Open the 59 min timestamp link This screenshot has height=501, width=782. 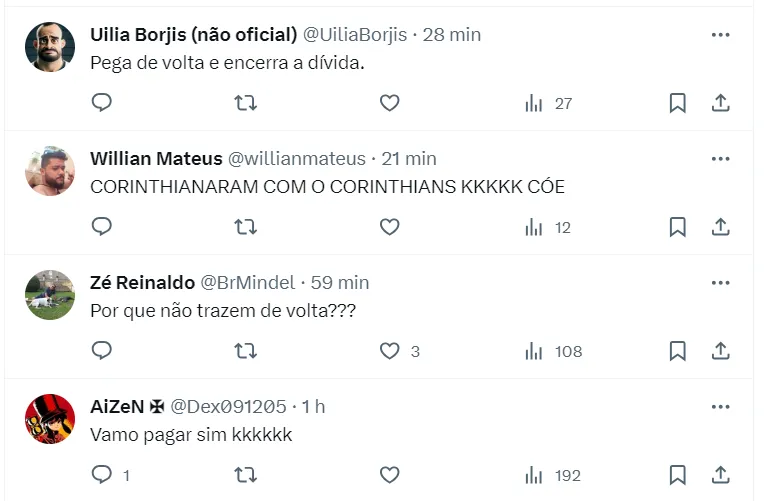point(340,283)
